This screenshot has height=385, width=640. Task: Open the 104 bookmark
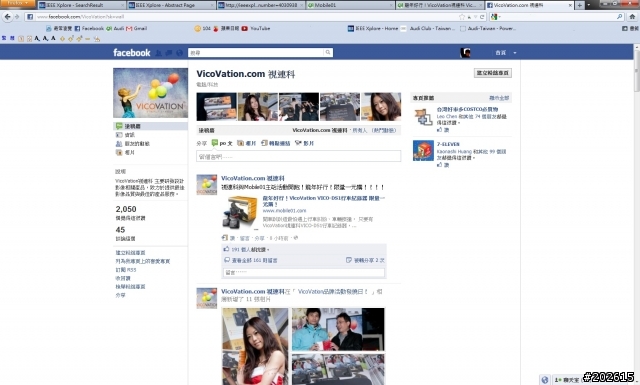[202, 28]
